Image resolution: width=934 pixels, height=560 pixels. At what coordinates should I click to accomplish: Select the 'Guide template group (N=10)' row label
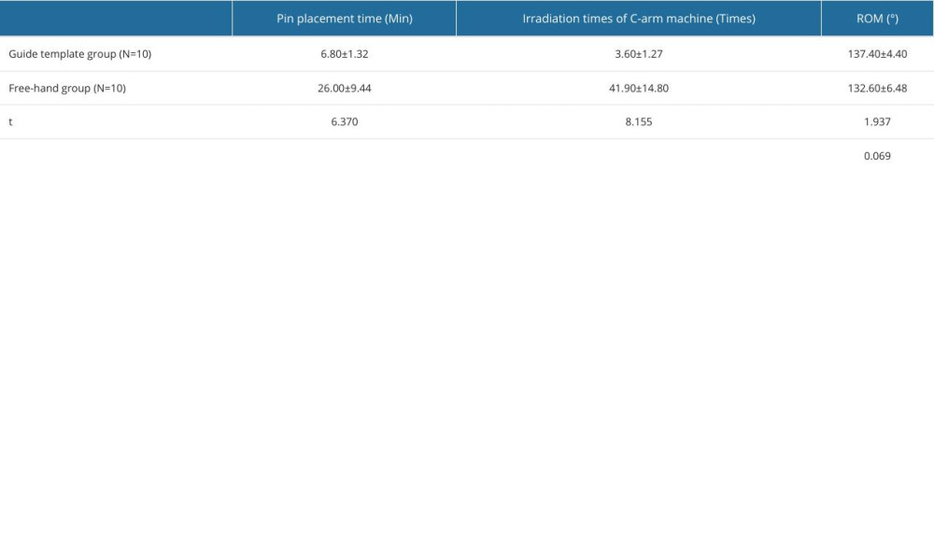point(79,54)
